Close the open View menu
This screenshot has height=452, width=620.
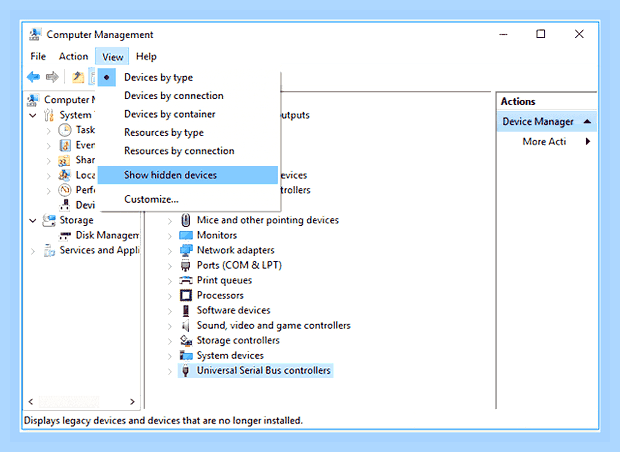tap(112, 57)
